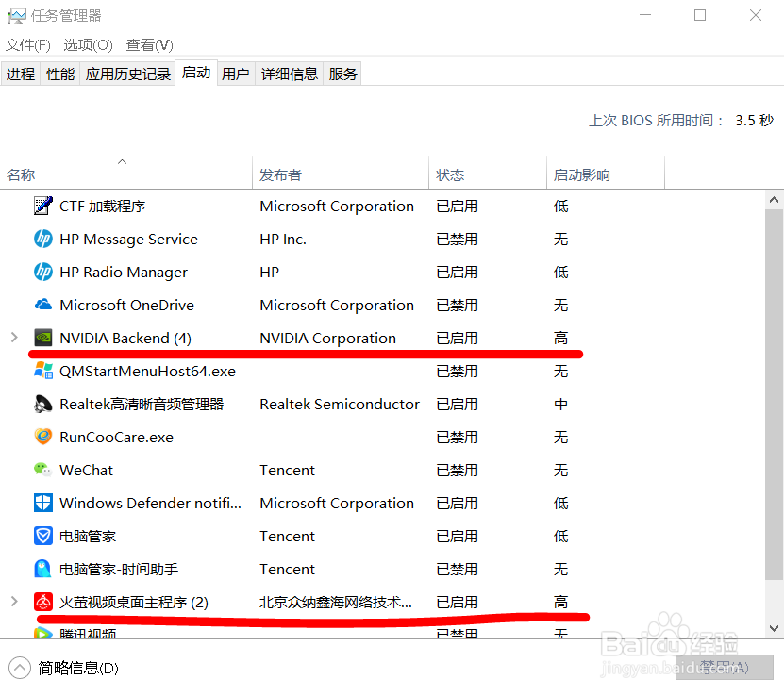Click the NVIDIA Corporation publisher cell
The image size is (784, 696).
click(328, 338)
